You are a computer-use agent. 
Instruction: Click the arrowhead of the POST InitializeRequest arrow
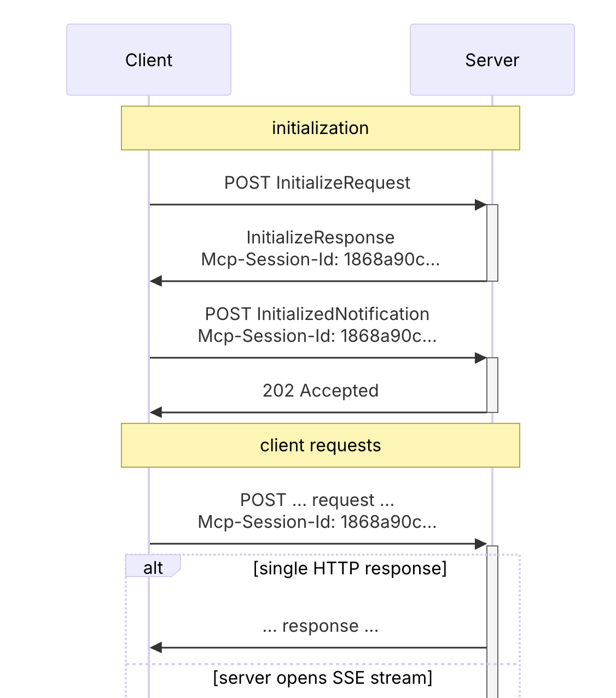click(x=481, y=205)
